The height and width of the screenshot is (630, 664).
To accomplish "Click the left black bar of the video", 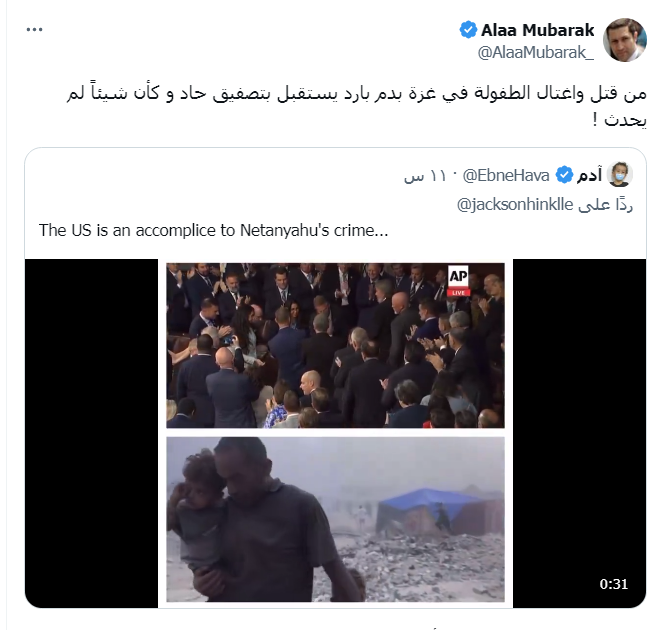I will pyautogui.click(x=91, y=433).
